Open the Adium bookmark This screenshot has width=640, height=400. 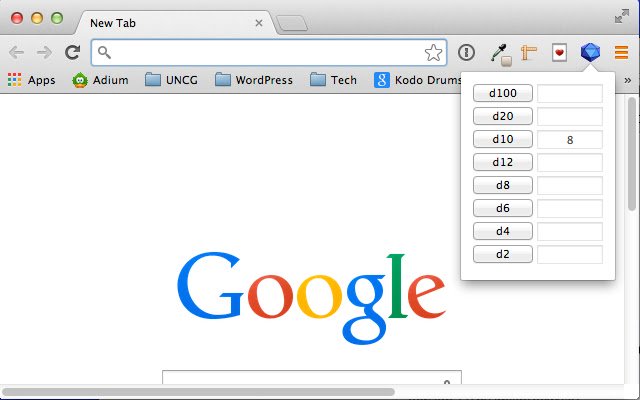point(100,80)
